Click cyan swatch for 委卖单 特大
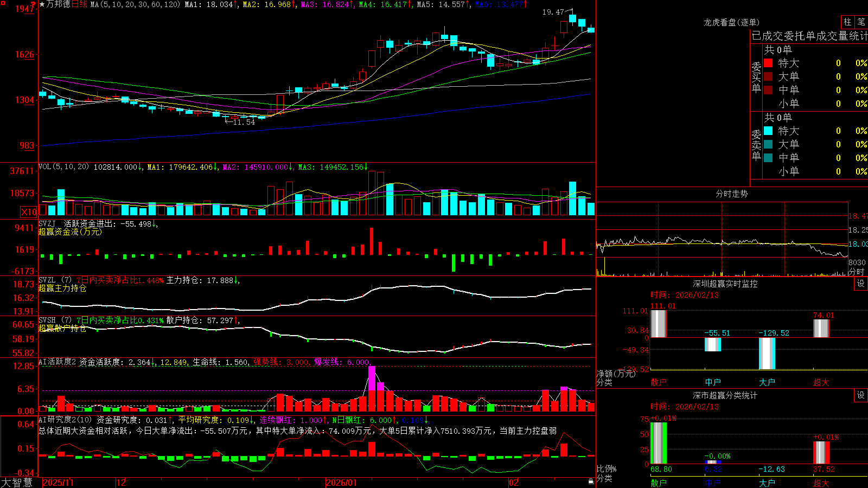The image size is (868, 488). pos(768,131)
